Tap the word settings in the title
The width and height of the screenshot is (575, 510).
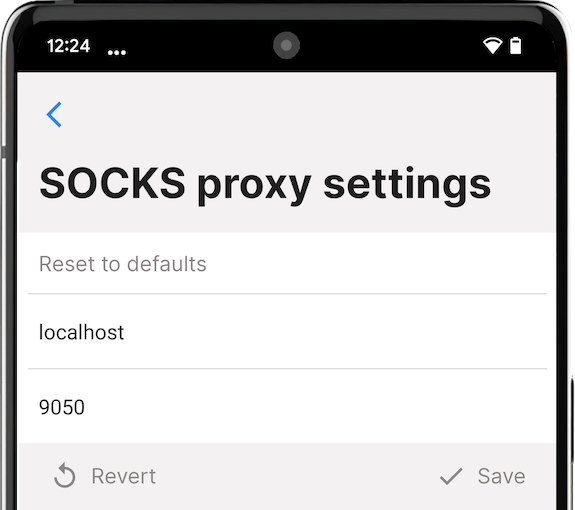407,185
